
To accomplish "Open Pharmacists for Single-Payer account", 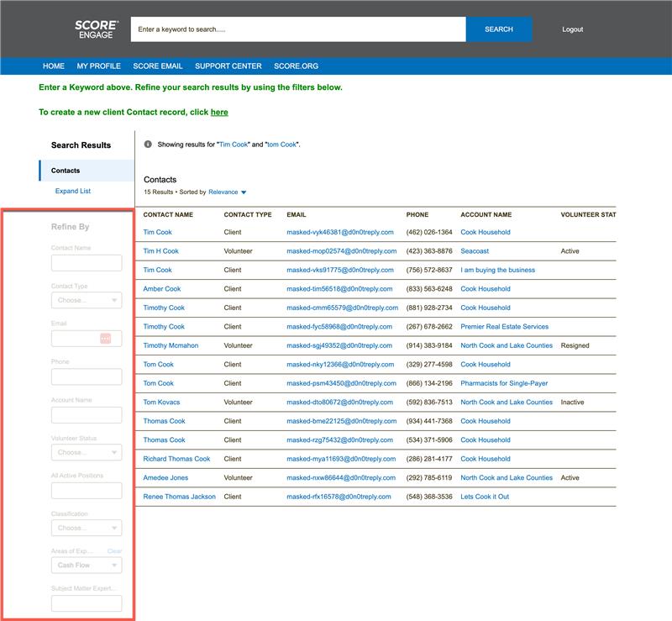I will tap(504, 383).
